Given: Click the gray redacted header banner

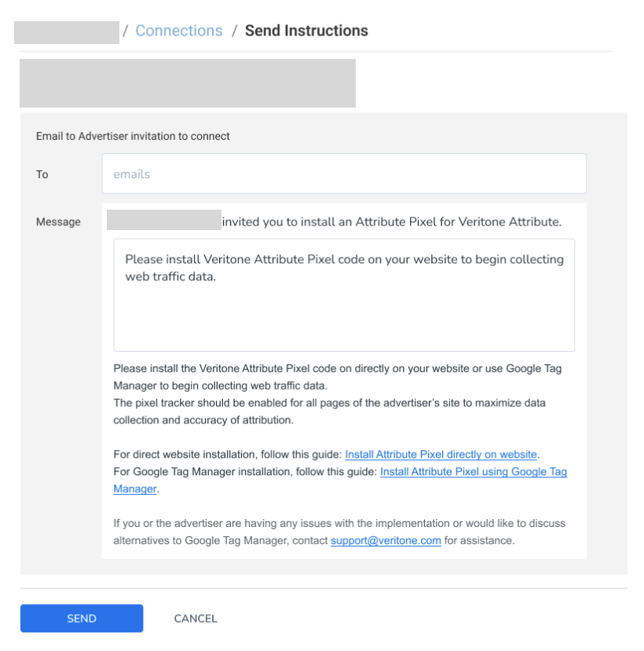Looking at the screenshot, I should 188,83.
